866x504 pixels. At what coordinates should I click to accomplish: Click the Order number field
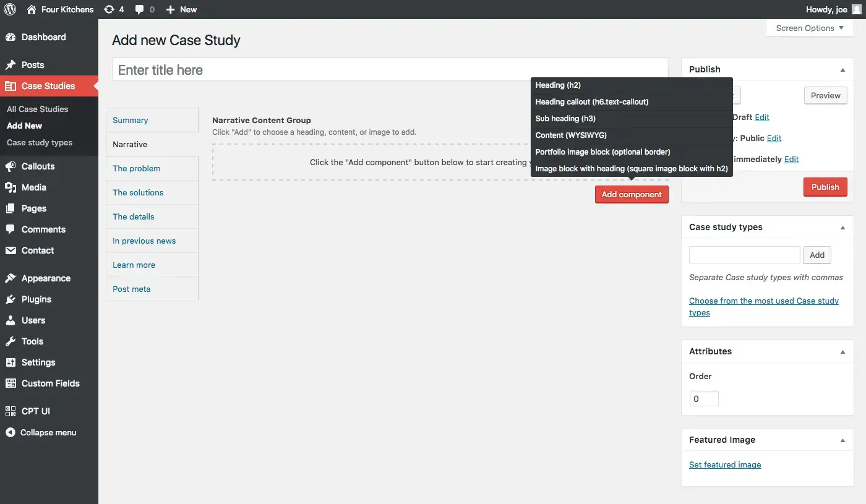tap(703, 399)
